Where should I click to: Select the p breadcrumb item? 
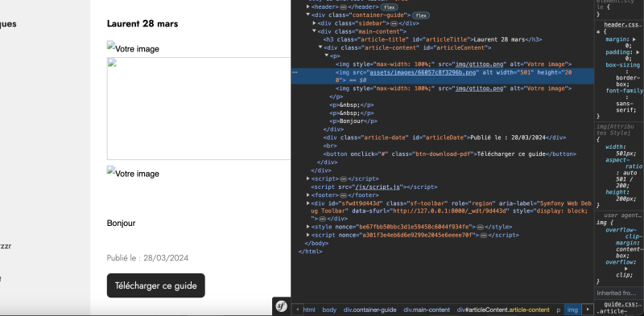tap(558, 310)
